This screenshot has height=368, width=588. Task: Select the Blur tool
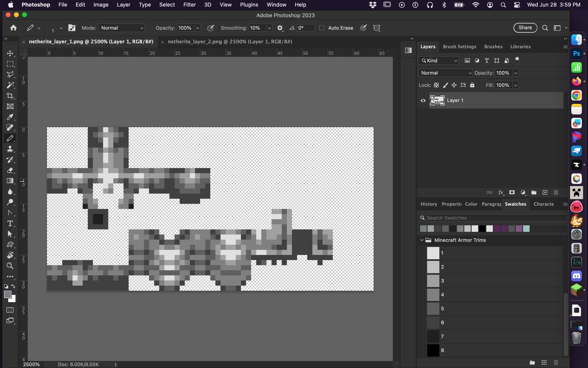(x=10, y=192)
